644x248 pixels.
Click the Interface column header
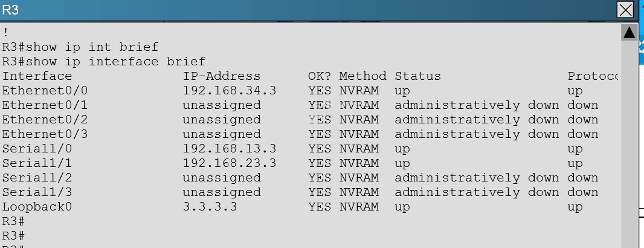tap(37, 76)
